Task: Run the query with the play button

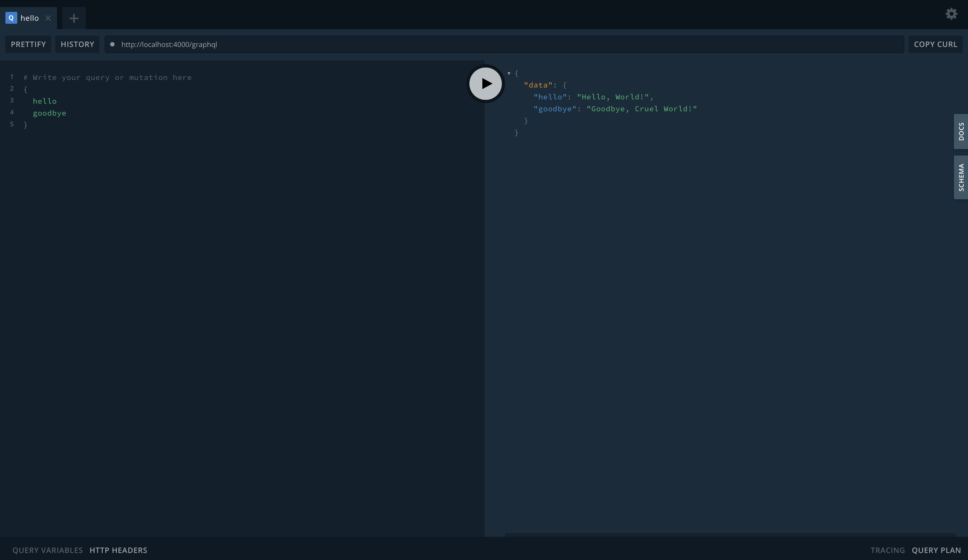Action: click(x=486, y=84)
